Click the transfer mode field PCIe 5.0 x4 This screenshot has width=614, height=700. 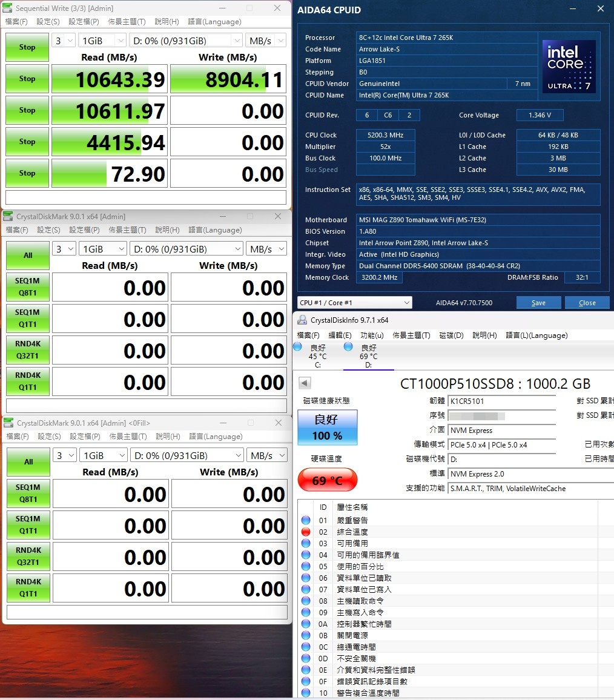tap(502, 444)
